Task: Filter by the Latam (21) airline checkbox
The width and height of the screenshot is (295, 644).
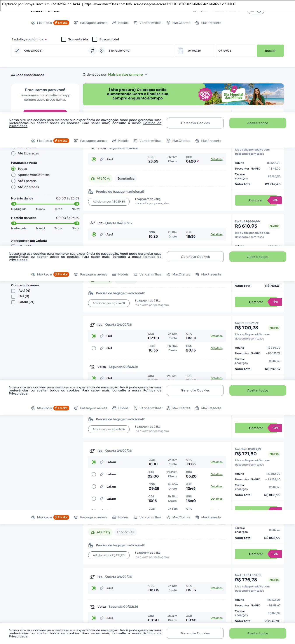Action: [x=13, y=302]
